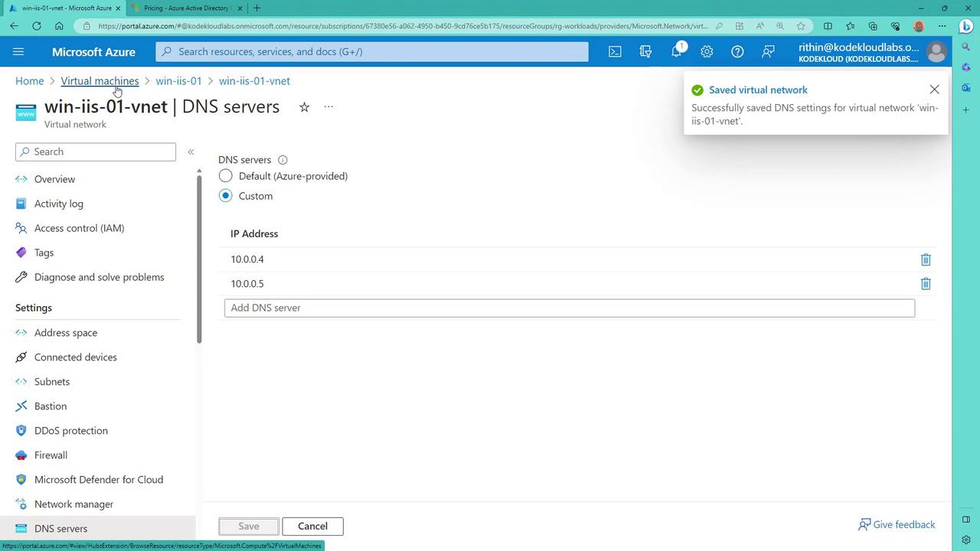Image resolution: width=980 pixels, height=551 pixels.
Task: Open the Edge collections icon
Action: pyautogui.click(x=873, y=26)
